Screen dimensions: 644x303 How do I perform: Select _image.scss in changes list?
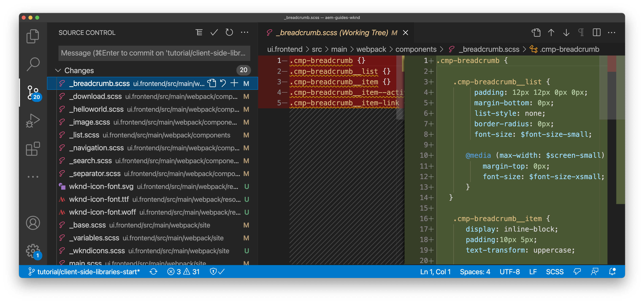[x=153, y=122]
